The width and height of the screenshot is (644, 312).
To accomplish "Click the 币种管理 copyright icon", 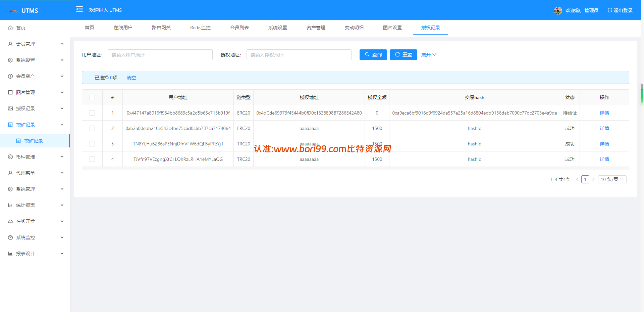I will [x=10, y=157].
